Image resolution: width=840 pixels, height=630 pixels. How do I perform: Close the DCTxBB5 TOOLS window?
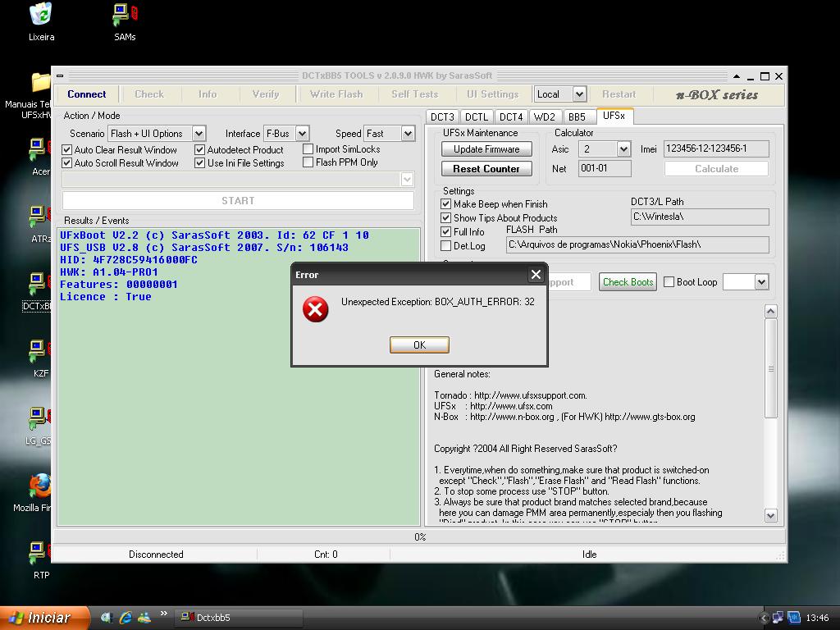pyautogui.click(x=779, y=76)
